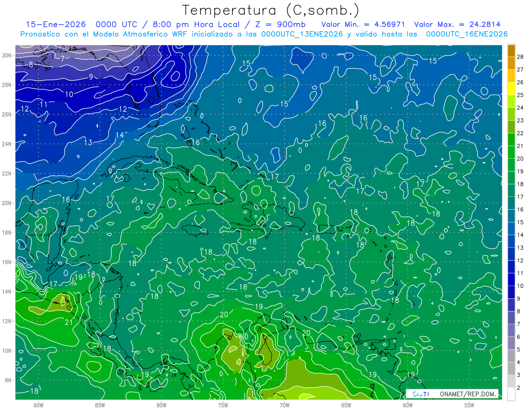Click the white swatch at color bar bottom
Image resolution: width=532 pixels, height=411 pixels.
click(x=511, y=394)
